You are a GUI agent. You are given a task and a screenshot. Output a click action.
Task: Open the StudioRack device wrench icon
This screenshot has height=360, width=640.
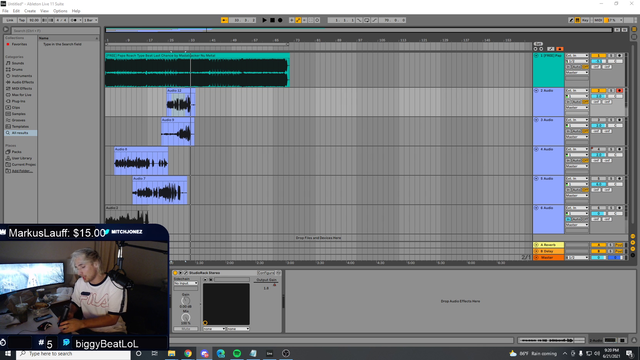click(x=186, y=273)
